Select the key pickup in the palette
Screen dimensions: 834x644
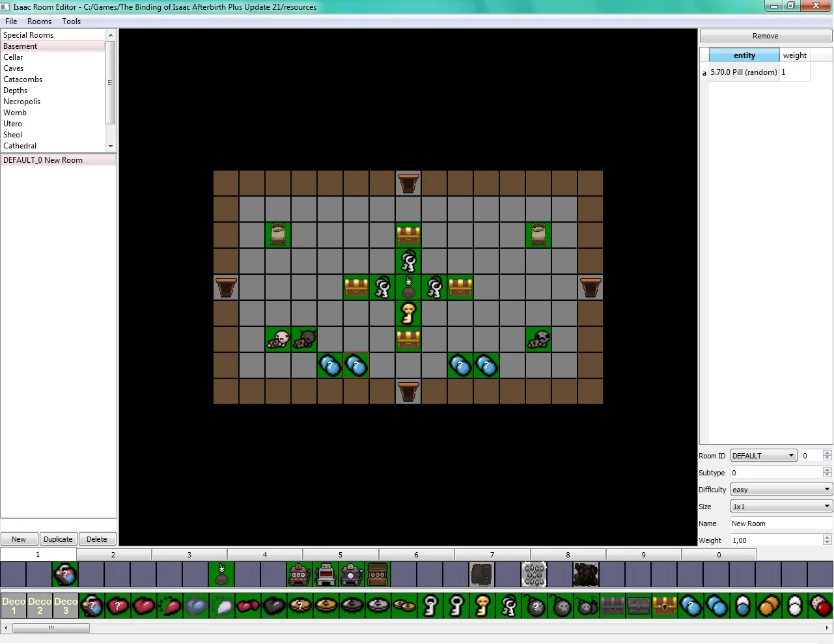[456, 606]
